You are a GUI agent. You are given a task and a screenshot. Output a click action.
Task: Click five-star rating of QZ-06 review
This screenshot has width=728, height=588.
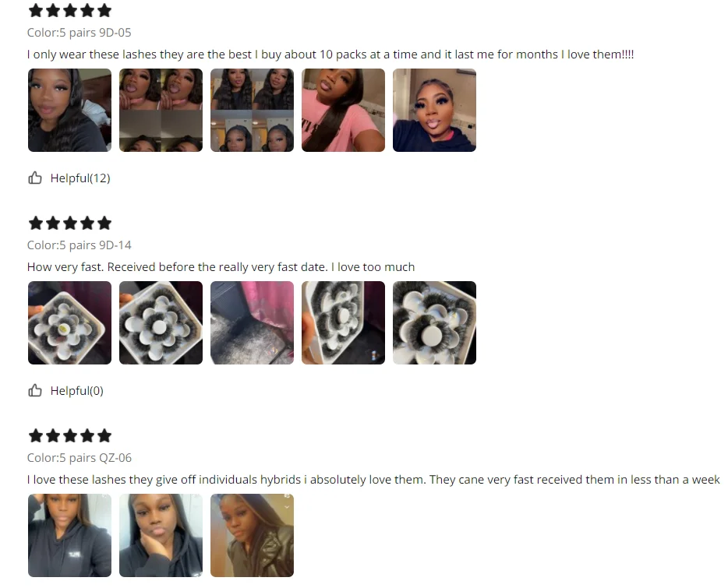pos(70,436)
